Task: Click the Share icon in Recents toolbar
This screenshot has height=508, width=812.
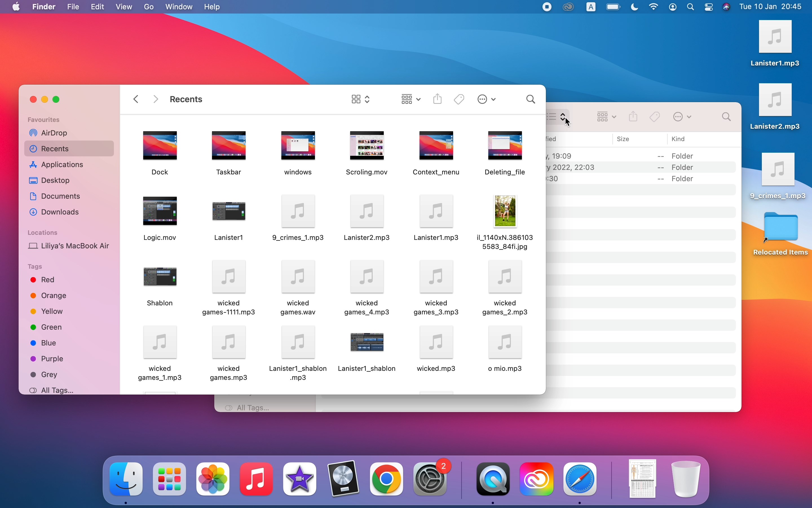Action: 438,99
